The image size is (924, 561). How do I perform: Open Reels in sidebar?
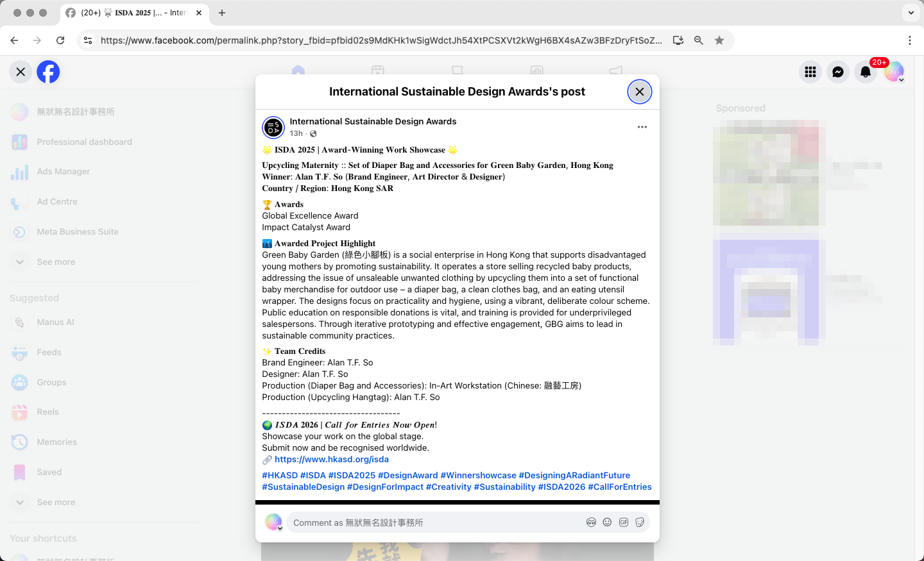(x=104, y=412)
